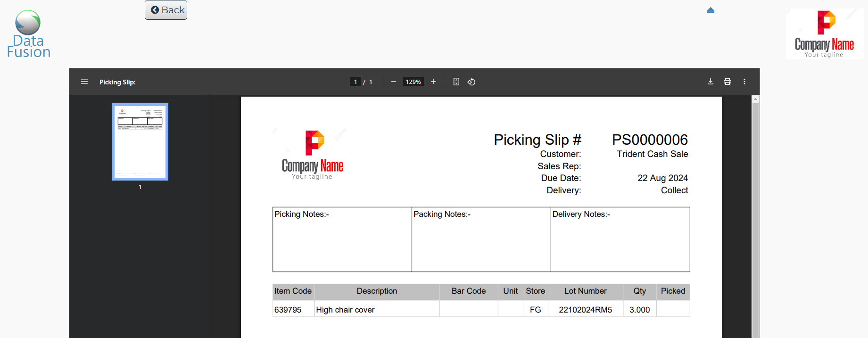This screenshot has height=338, width=868.
Task: Download the picking slip PDF
Action: pos(711,82)
